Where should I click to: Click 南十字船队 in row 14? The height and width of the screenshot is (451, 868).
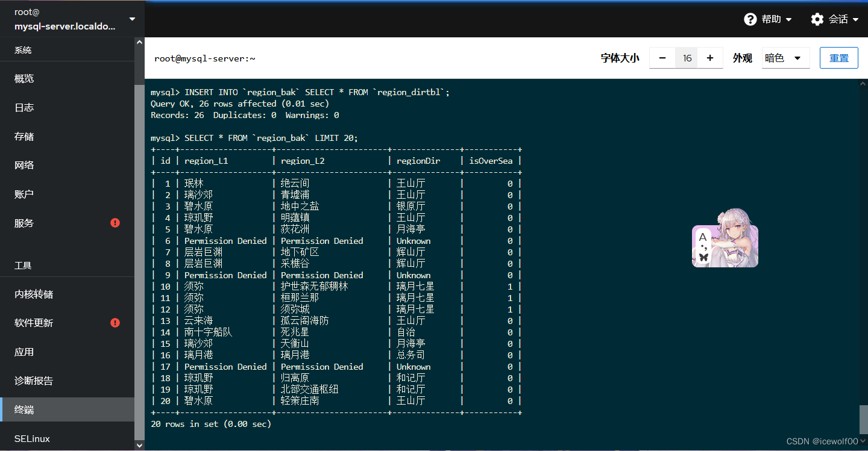pos(209,332)
